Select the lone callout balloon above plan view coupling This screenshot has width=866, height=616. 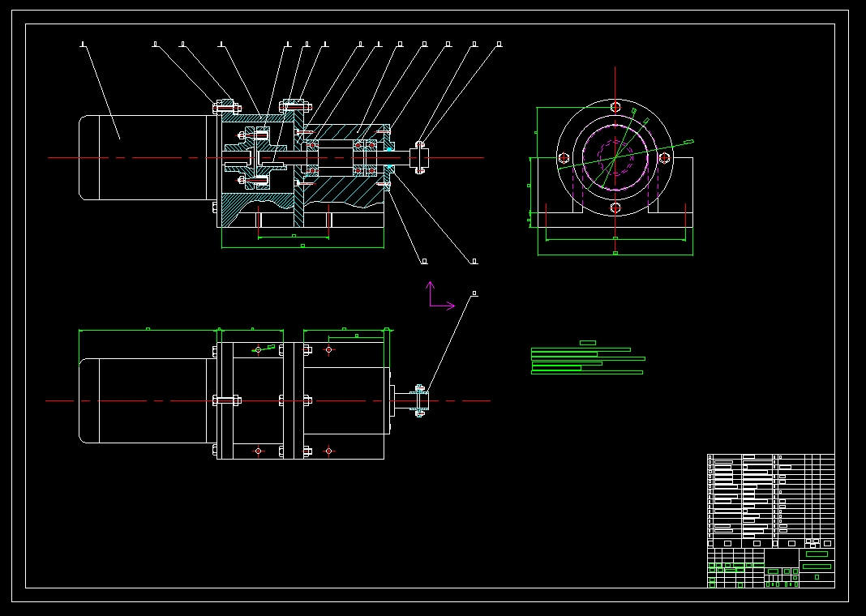[474, 294]
